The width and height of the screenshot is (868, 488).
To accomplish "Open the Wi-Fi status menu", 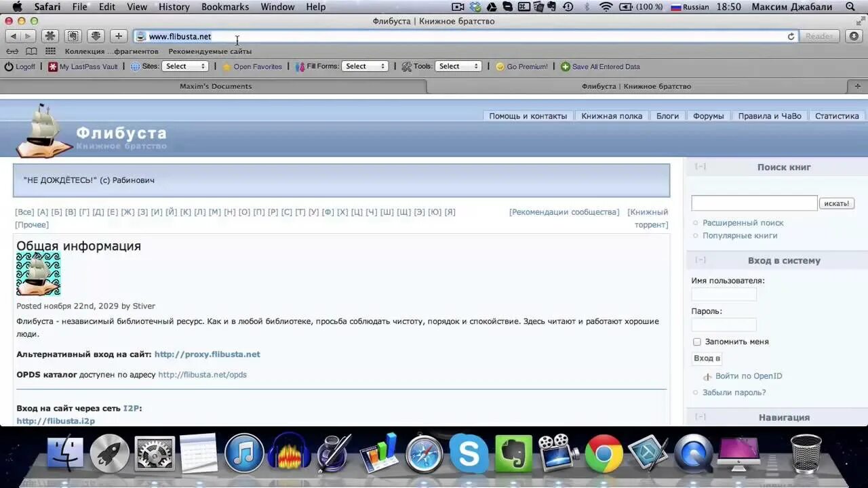I will (606, 7).
